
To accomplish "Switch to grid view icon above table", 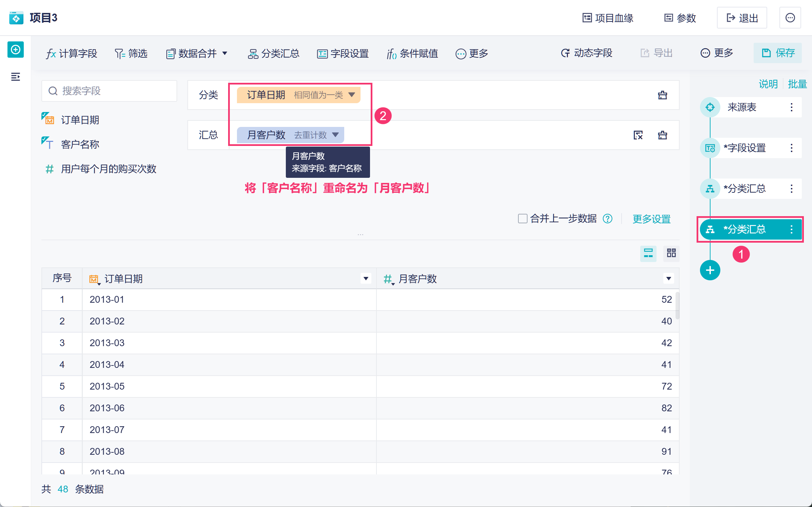I will click(671, 253).
